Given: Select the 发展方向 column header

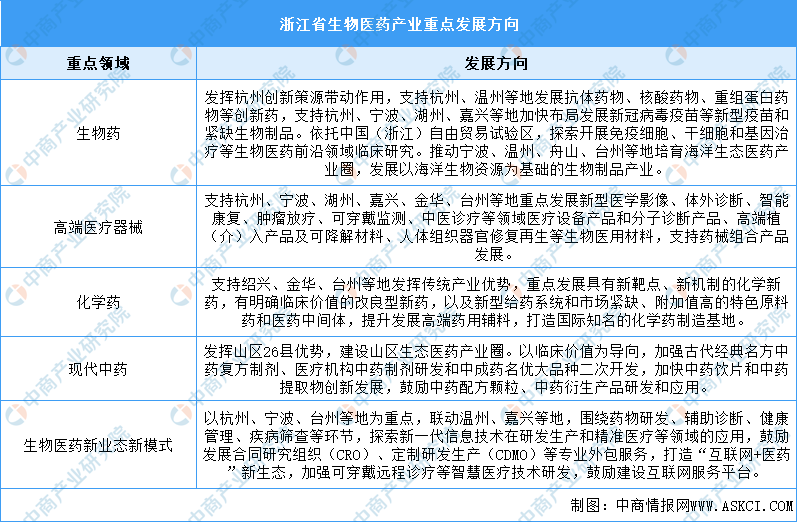Looking at the screenshot, I should tap(496, 63).
